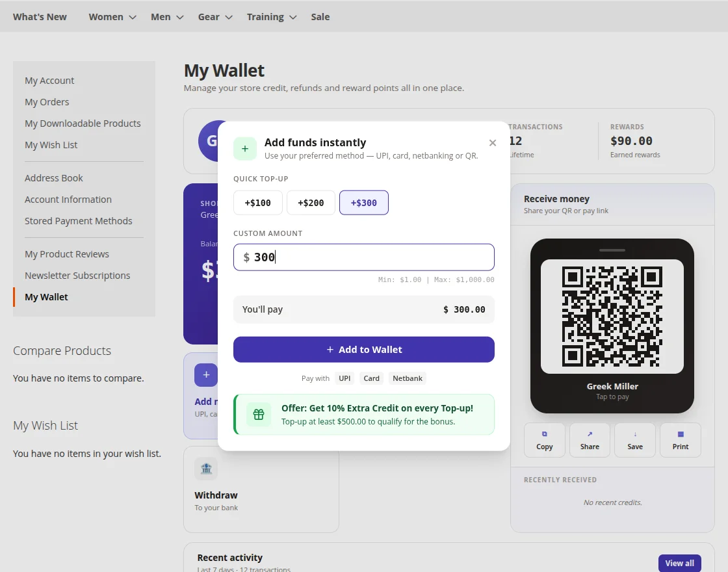Screen dimensions: 728x572
Task: Click the Add to Wallet button
Action: [x=364, y=350]
